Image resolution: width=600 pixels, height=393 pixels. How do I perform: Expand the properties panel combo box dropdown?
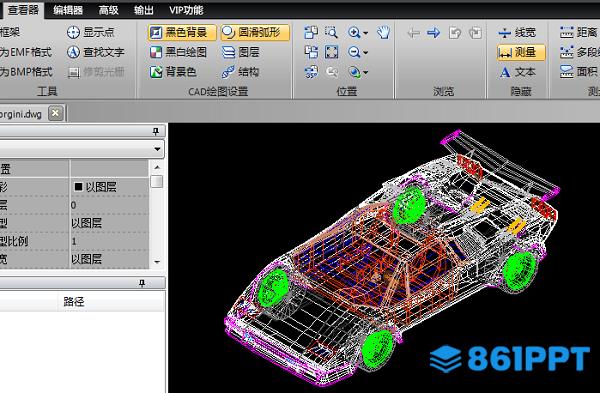(157, 149)
